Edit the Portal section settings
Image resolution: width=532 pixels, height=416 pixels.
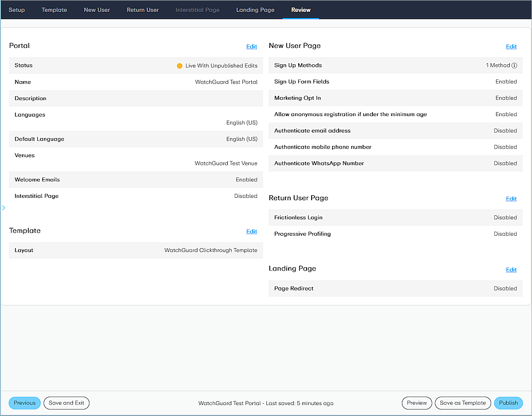pyautogui.click(x=251, y=46)
